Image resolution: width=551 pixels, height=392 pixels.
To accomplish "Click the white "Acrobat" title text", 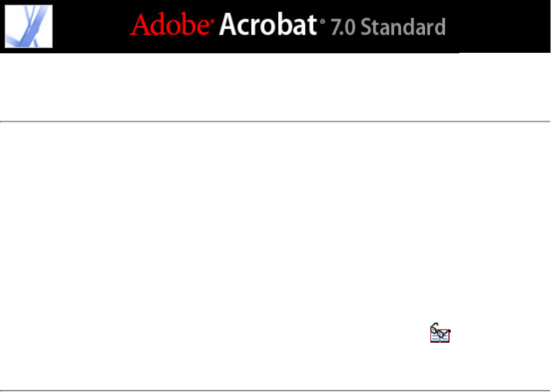I will (x=268, y=24).
